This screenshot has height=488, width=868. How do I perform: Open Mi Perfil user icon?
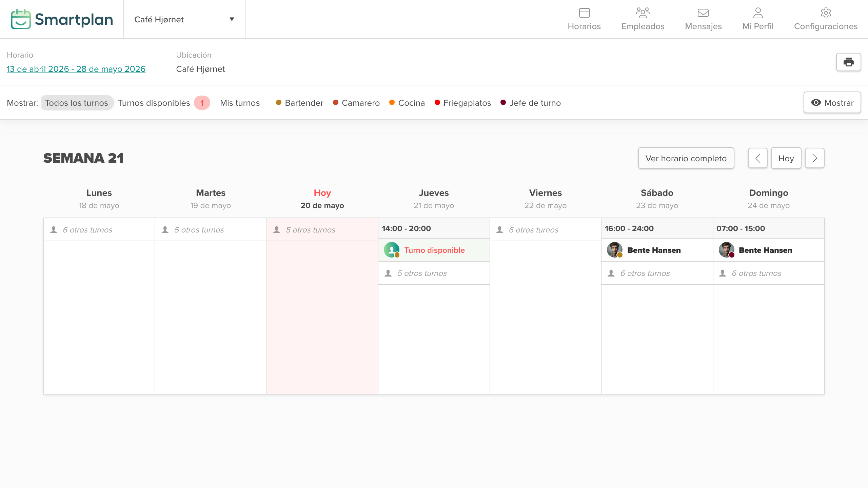(758, 13)
